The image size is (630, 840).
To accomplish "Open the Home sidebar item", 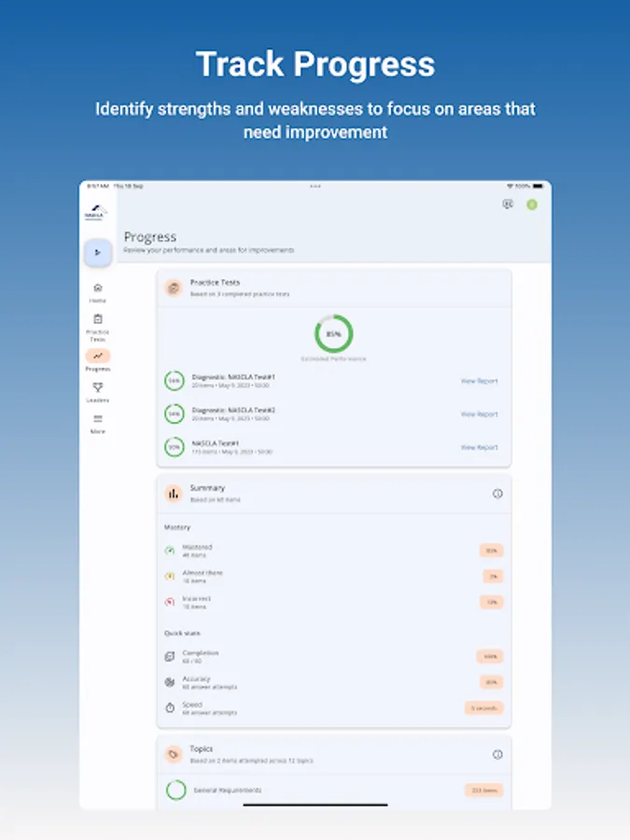I will [97, 292].
